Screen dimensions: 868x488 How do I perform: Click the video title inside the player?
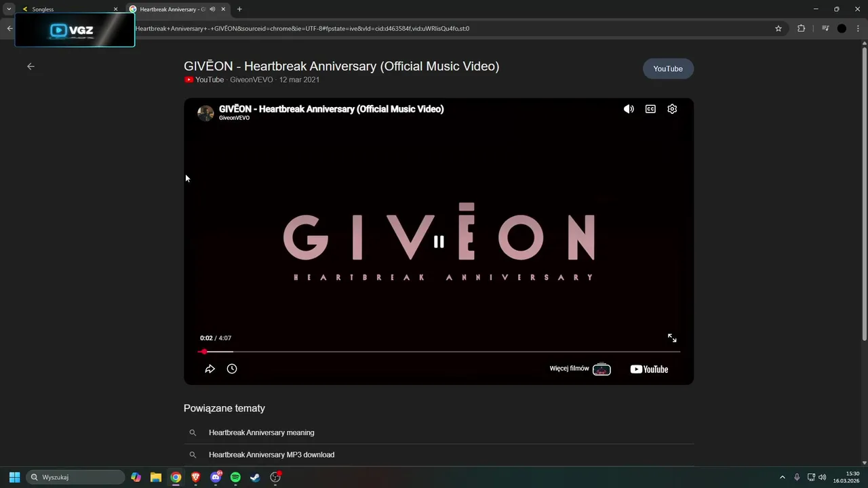[331, 109]
